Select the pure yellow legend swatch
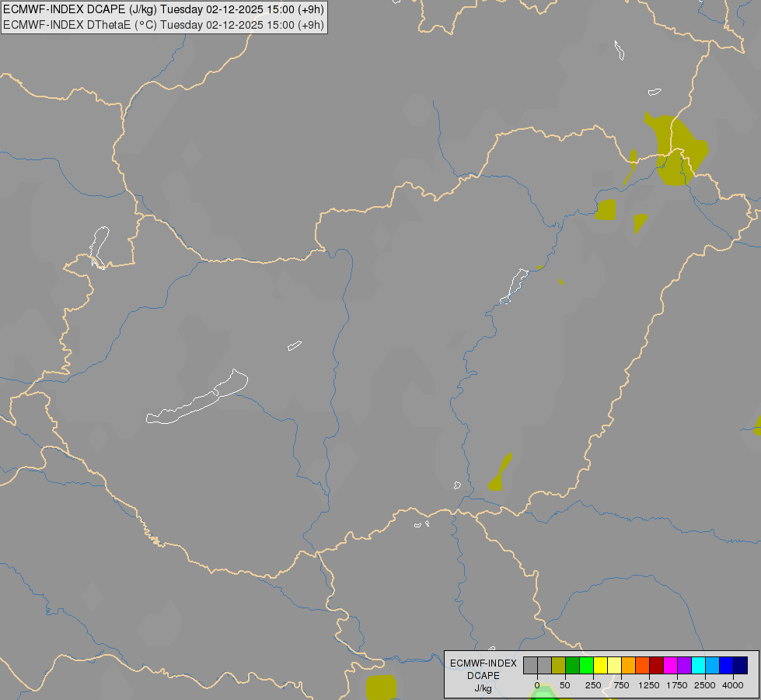 coord(601,665)
